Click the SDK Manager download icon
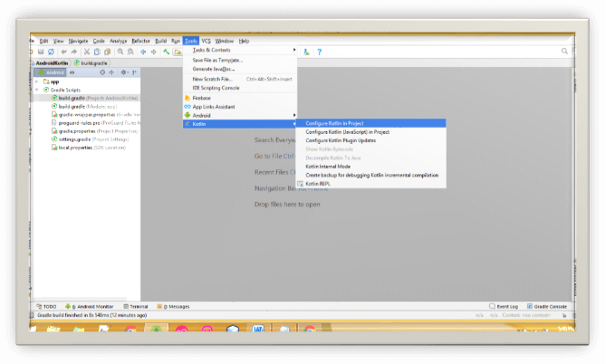The width and height of the screenshot is (605, 364). (x=306, y=52)
